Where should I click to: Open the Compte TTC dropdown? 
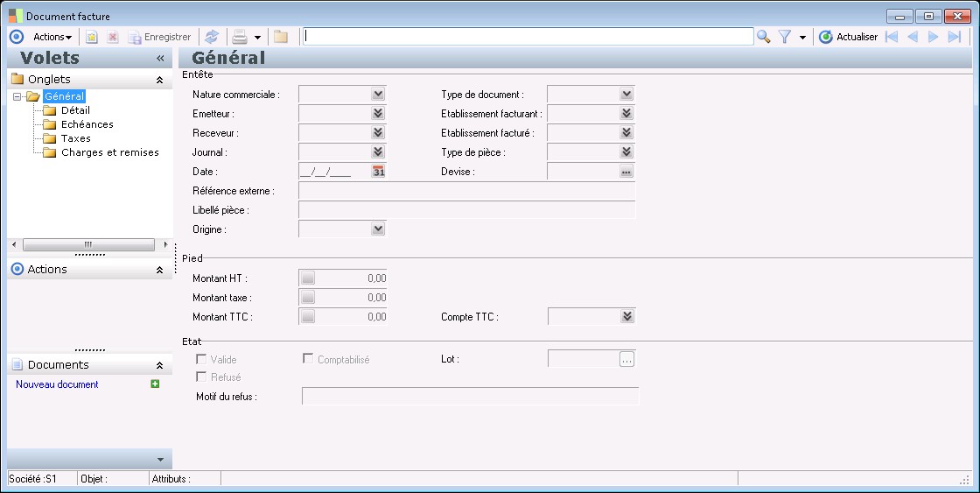coord(627,317)
